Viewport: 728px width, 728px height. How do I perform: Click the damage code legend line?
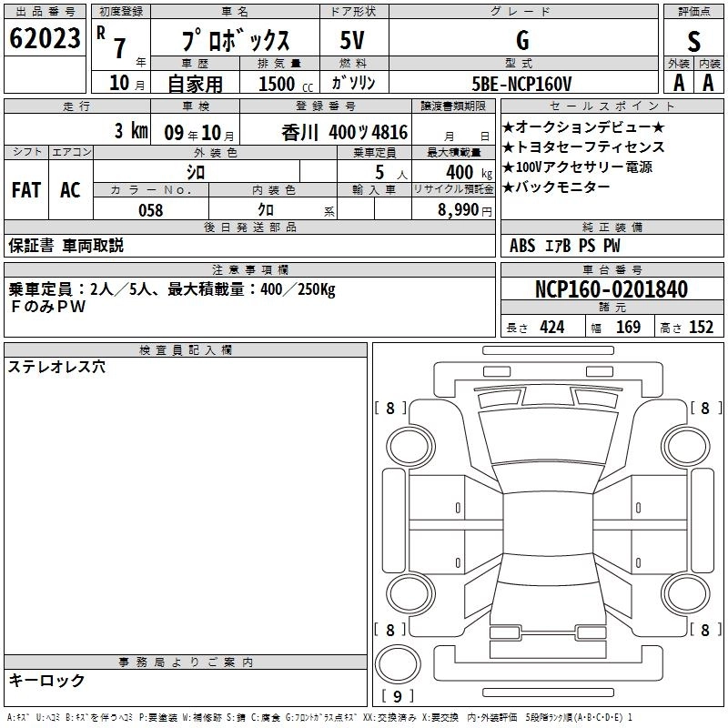pos(320,717)
